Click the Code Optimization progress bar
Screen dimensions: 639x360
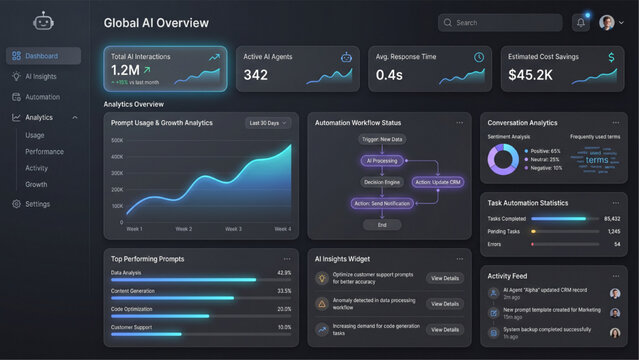coord(201,316)
